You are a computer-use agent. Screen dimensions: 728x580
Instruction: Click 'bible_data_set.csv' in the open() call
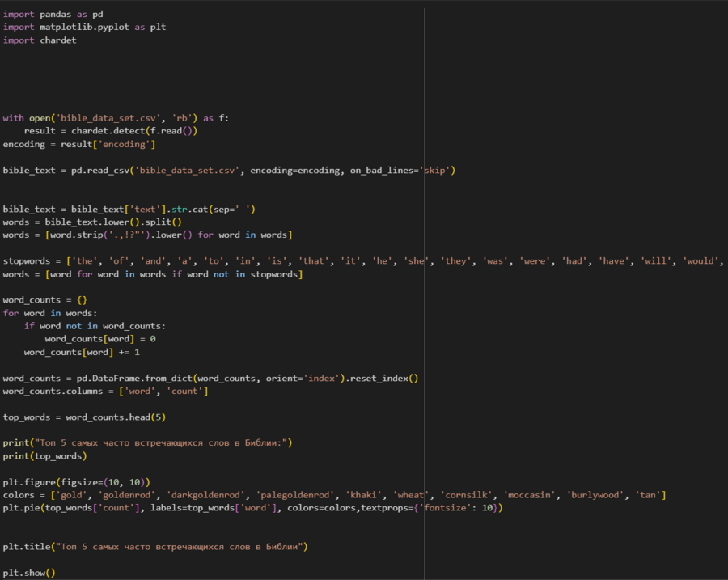pos(108,118)
